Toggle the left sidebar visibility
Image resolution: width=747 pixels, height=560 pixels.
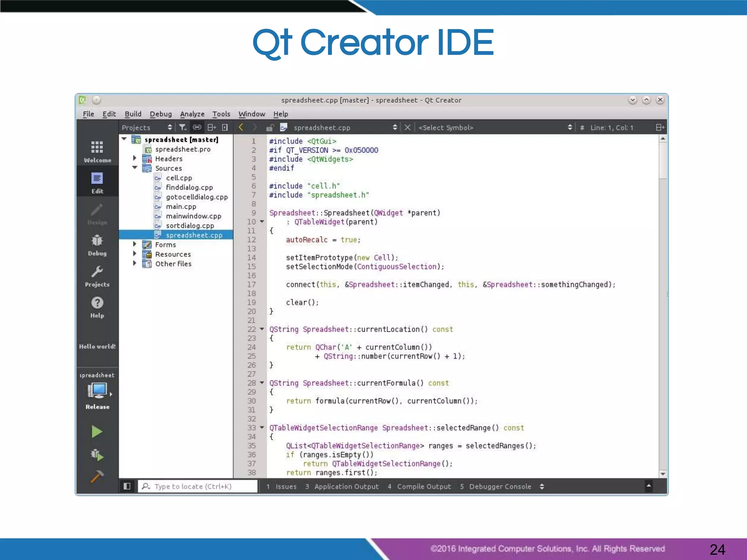pos(127,486)
